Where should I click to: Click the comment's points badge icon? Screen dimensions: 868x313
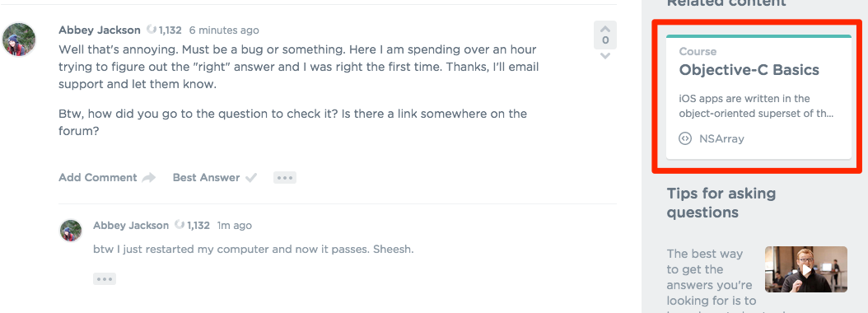coord(180,225)
